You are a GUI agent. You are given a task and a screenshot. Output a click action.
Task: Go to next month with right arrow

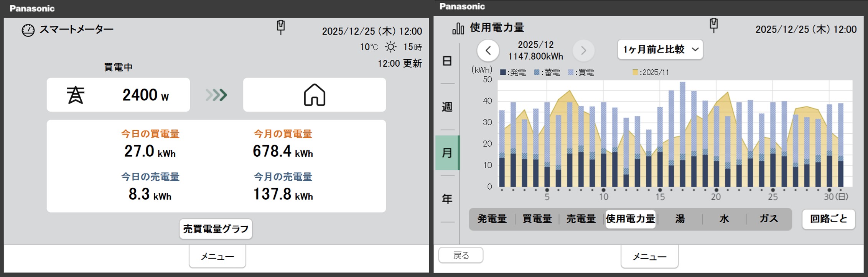coord(583,50)
